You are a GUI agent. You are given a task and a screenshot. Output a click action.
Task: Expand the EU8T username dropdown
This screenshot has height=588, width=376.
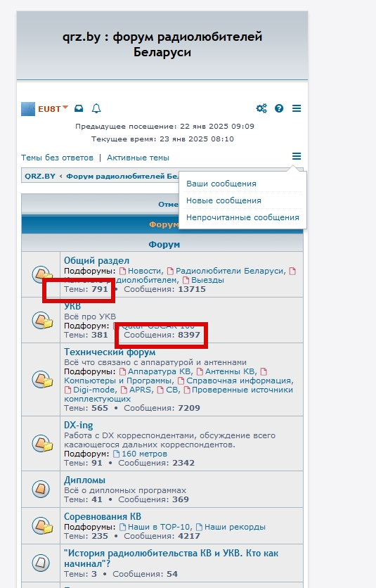(53, 109)
